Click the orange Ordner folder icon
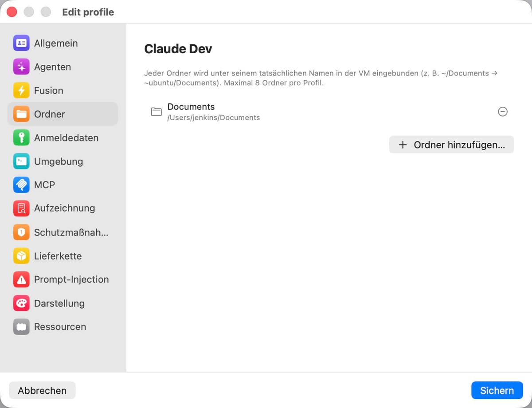The width and height of the screenshot is (532, 408). click(21, 114)
